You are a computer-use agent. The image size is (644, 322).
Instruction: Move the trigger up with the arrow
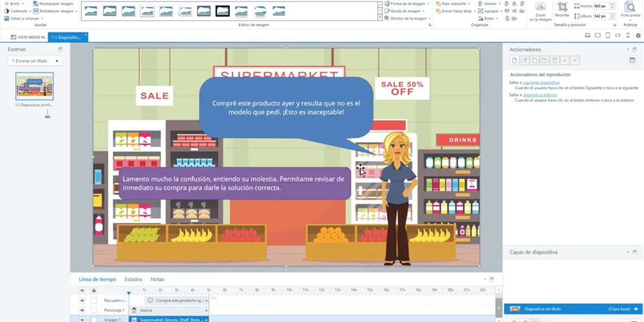[x=565, y=61]
